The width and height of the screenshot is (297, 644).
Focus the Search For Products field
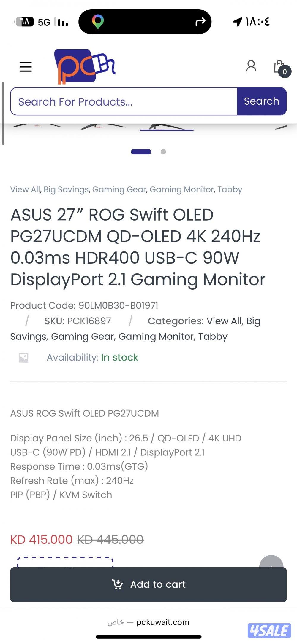coord(124,101)
